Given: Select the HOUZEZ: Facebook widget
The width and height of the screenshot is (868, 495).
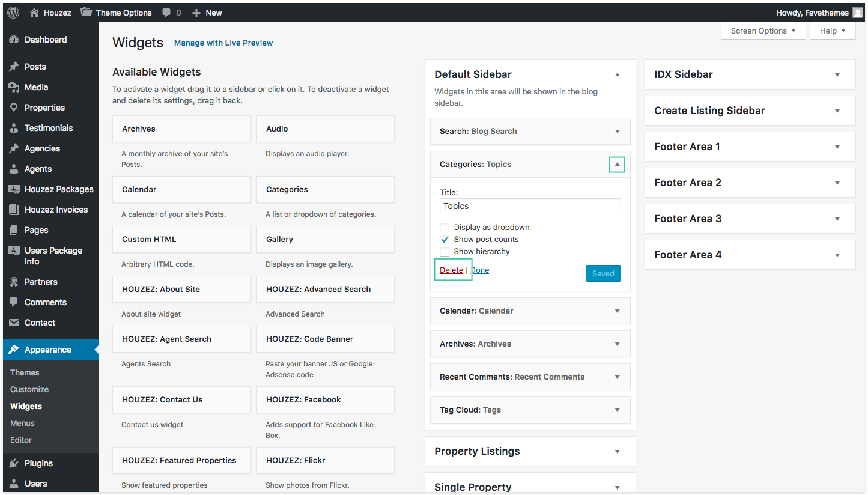Looking at the screenshot, I should [326, 399].
